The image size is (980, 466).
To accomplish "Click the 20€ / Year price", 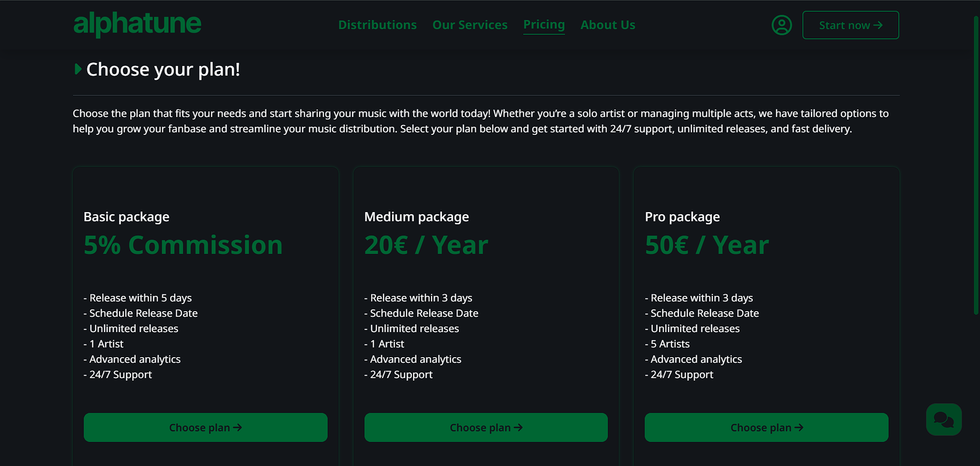I will coord(426,245).
